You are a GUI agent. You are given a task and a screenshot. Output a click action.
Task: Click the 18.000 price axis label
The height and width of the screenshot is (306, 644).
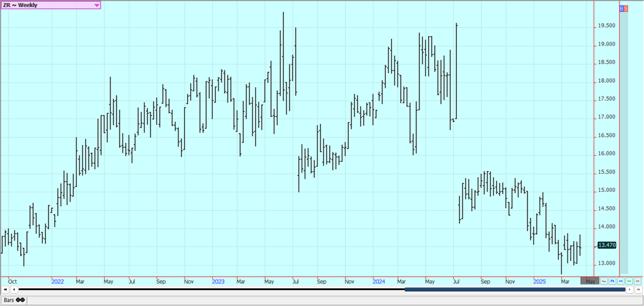pyautogui.click(x=606, y=81)
